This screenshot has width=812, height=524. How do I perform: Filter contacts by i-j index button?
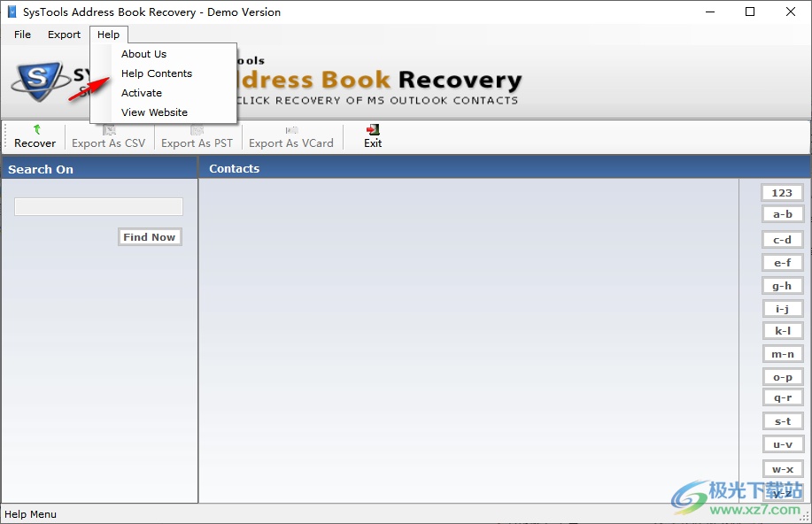(783, 309)
